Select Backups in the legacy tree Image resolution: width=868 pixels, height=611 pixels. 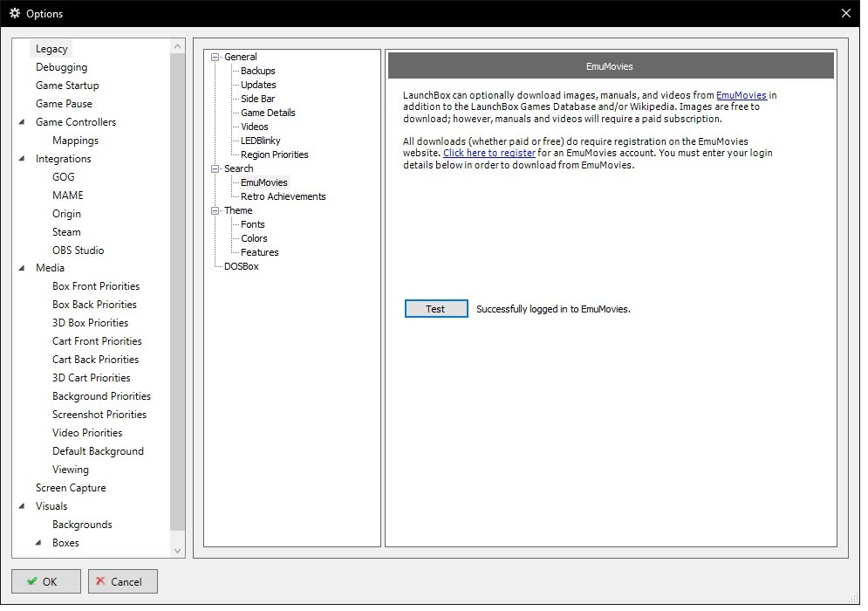pyautogui.click(x=257, y=71)
